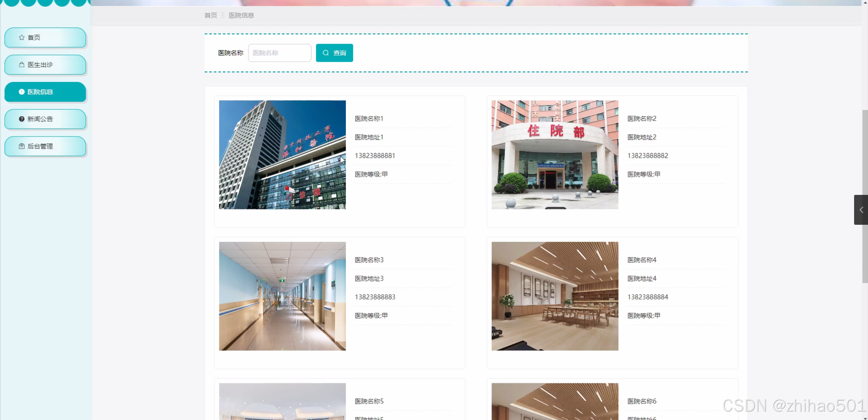Image resolution: width=868 pixels, height=420 pixels.
Task: Open the 后台管理 menu item
Action: click(45, 146)
